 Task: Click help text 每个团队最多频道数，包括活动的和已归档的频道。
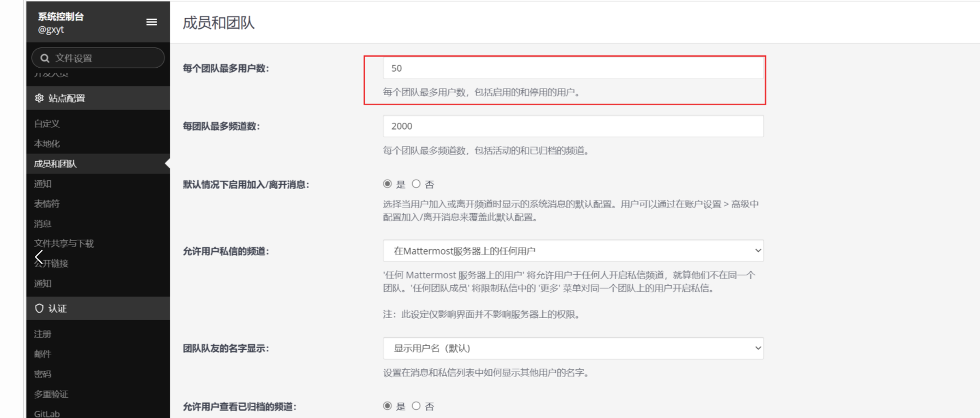(x=488, y=151)
